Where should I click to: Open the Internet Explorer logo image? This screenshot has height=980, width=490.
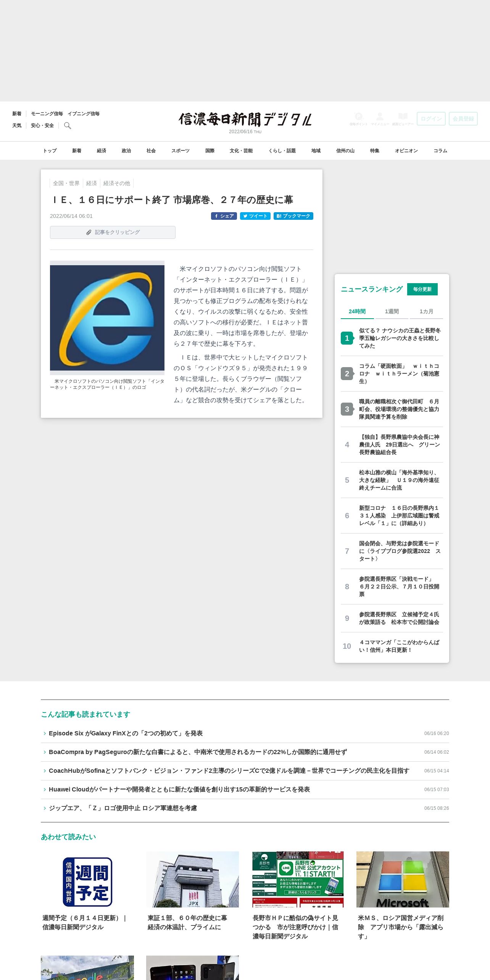pyautogui.click(x=107, y=318)
